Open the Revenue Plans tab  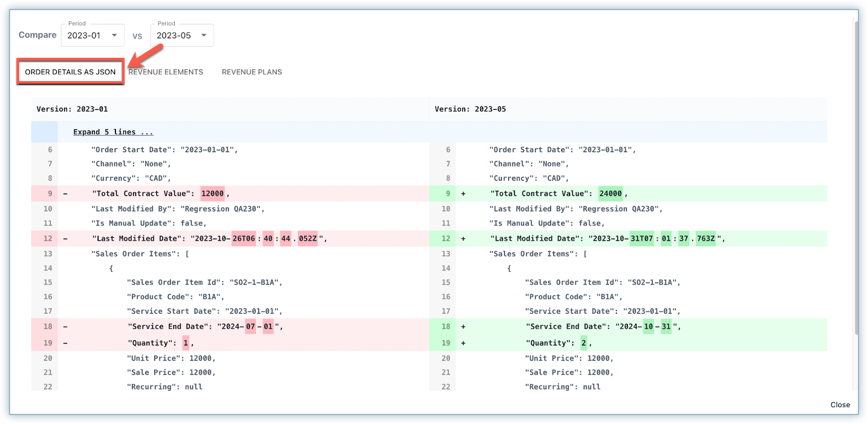click(252, 72)
